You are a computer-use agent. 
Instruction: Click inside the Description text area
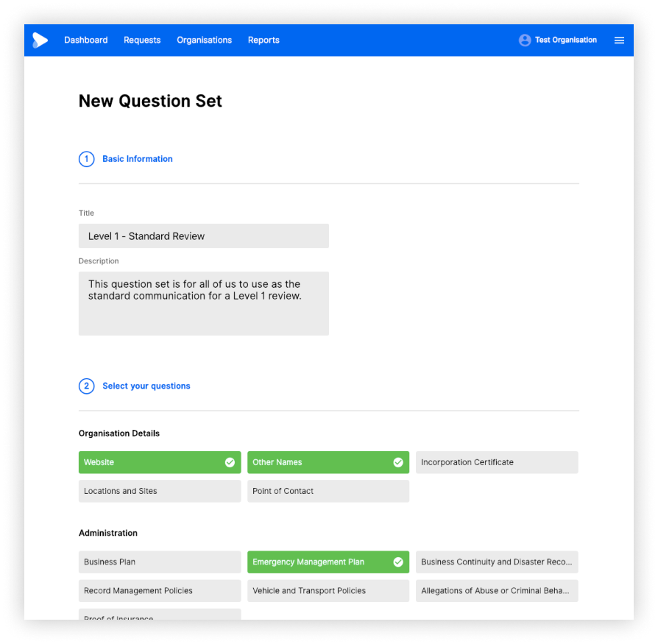click(x=204, y=303)
